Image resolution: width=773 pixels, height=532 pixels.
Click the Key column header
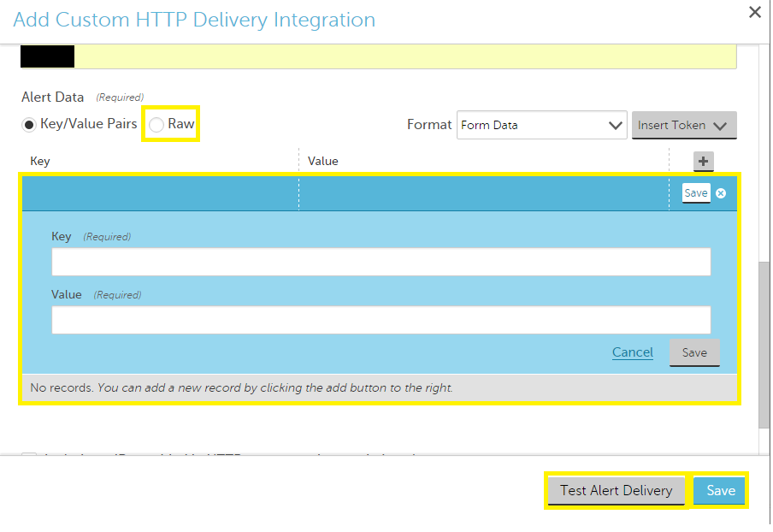(x=40, y=161)
